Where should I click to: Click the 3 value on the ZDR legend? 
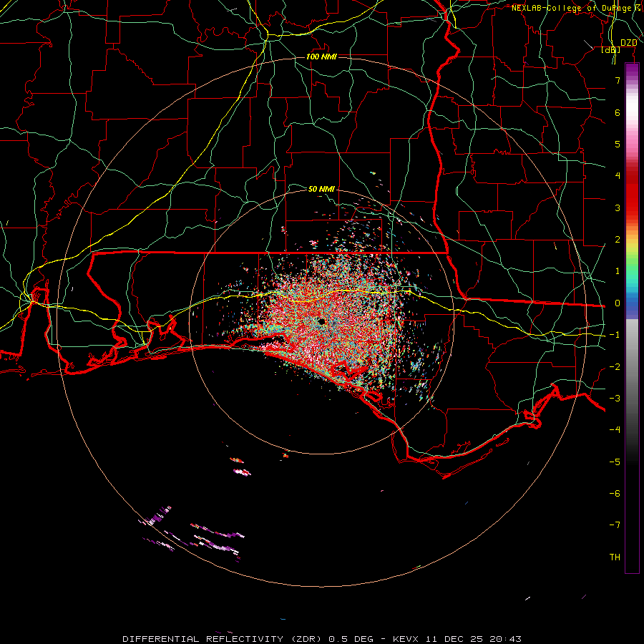point(618,208)
